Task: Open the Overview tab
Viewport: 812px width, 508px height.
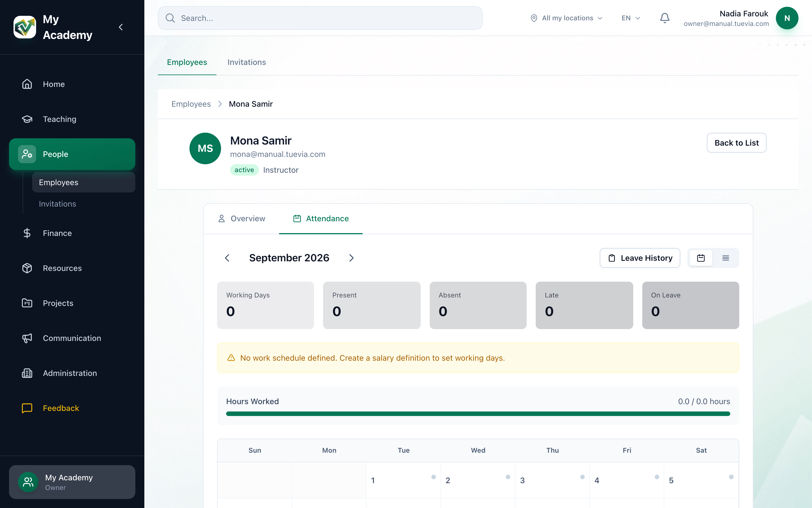Action: point(241,219)
